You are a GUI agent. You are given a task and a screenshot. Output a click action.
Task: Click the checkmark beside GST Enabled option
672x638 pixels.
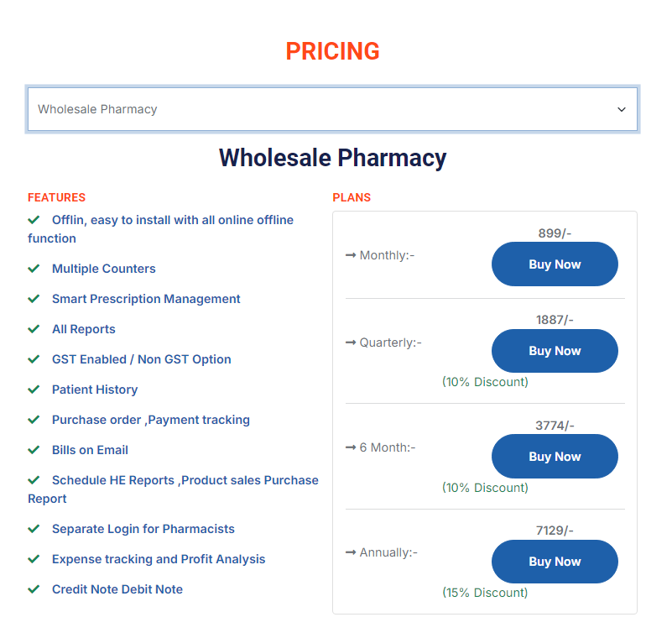coord(34,359)
